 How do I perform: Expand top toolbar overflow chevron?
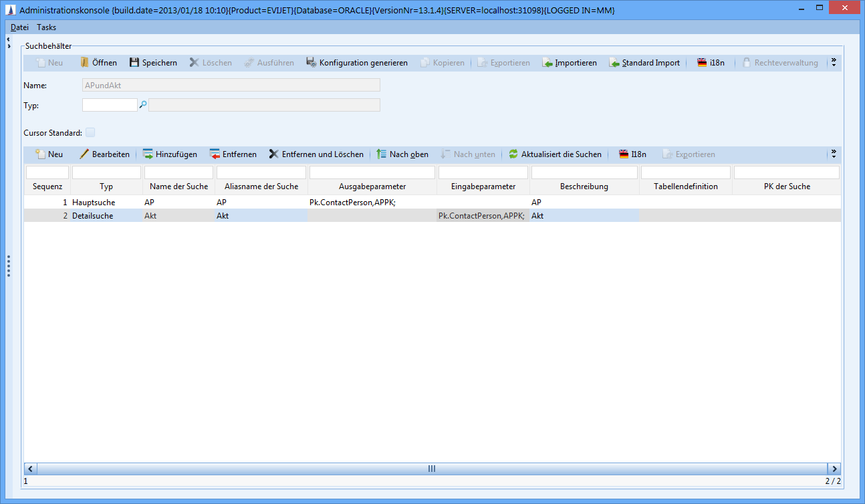pyautogui.click(x=833, y=62)
